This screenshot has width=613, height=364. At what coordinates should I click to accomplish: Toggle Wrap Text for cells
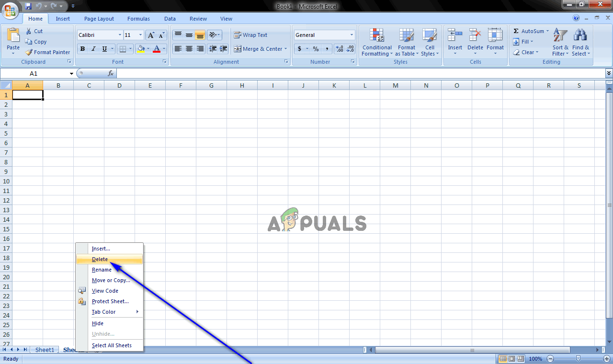250,35
